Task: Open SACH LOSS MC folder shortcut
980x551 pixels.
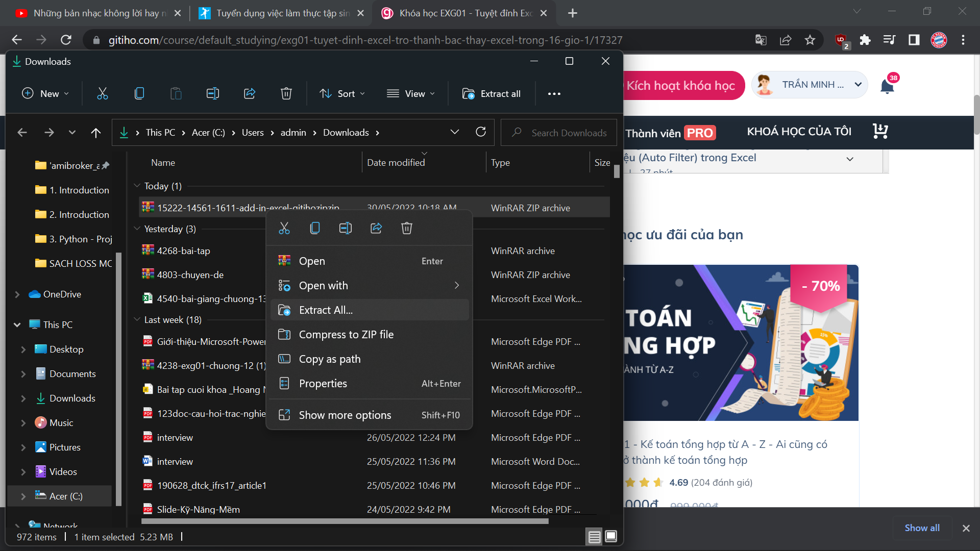Action: (73, 263)
